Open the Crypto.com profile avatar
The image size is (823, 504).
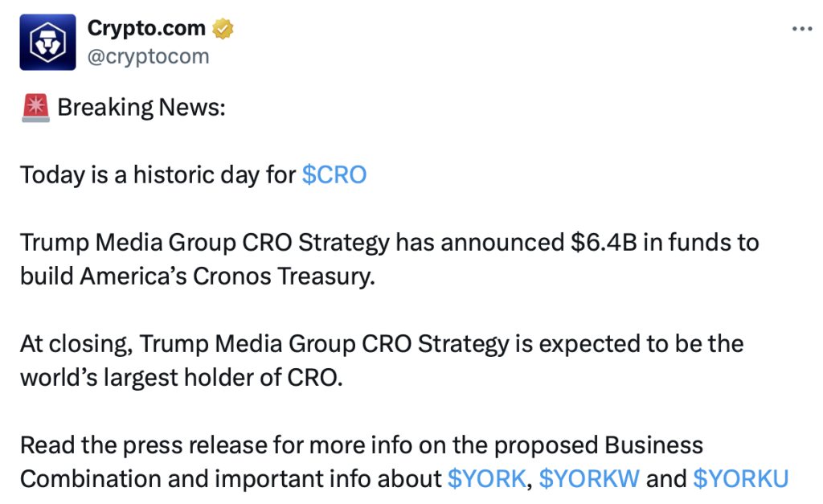click(x=47, y=42)
